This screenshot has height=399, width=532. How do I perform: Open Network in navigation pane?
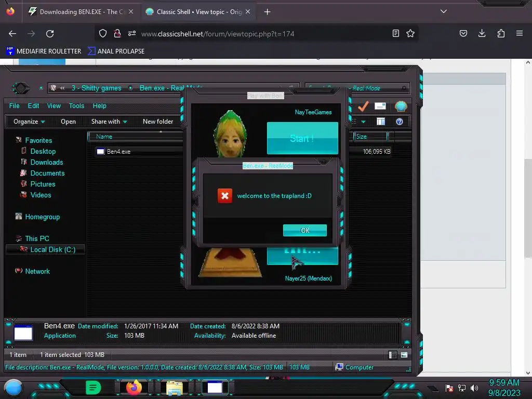pyautogui.click(x=37, y=271)
